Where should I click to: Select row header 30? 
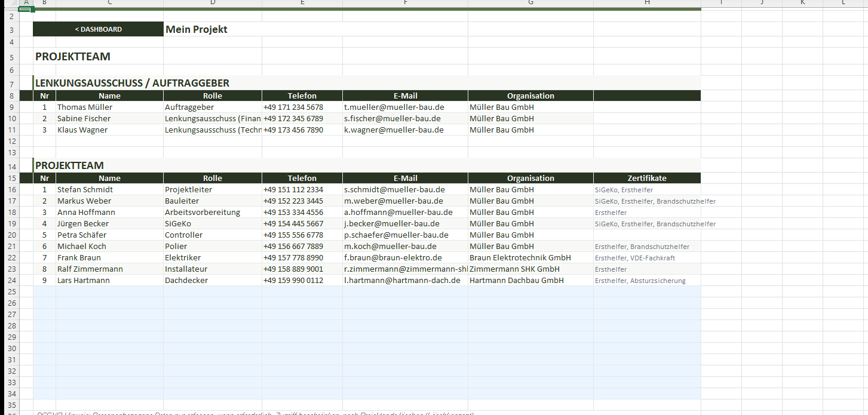point(9,348)
